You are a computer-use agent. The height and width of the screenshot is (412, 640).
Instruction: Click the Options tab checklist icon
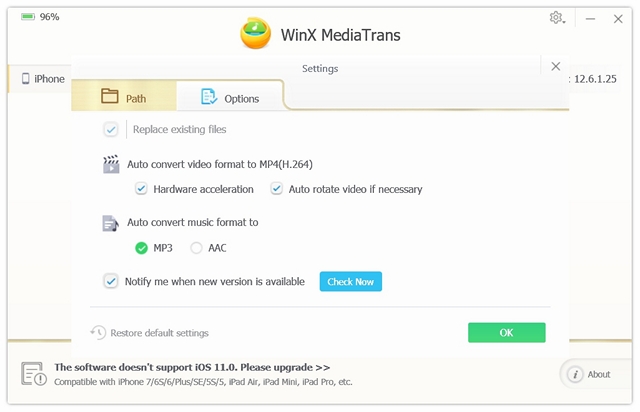pos(209,97)
